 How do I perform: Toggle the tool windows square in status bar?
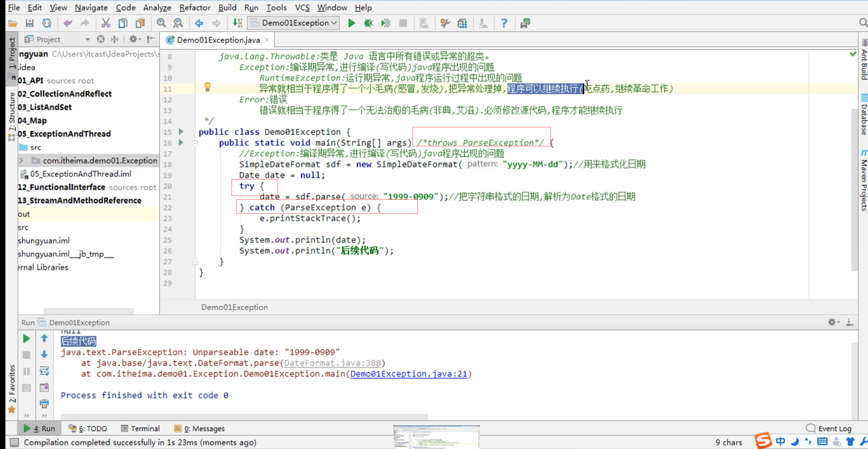tap(14, 442)
